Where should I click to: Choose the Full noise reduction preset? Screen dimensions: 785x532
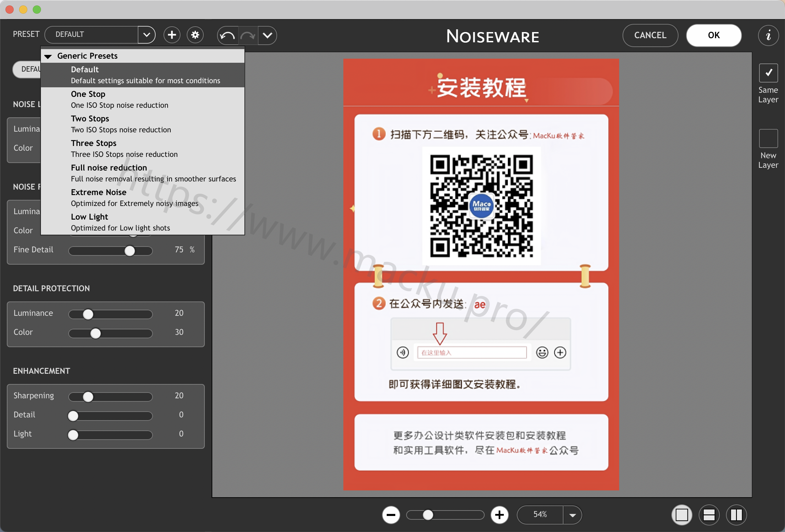(x=143, y=173)
